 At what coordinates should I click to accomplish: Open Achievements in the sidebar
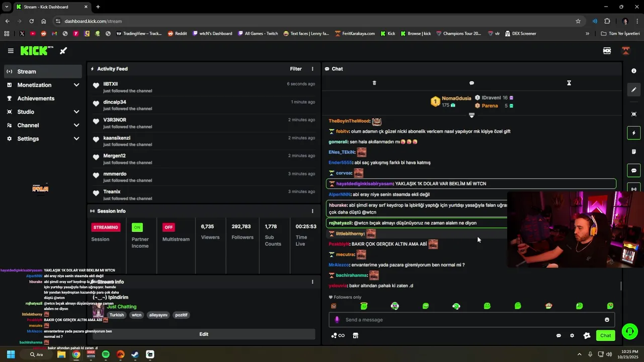point(43,99)
